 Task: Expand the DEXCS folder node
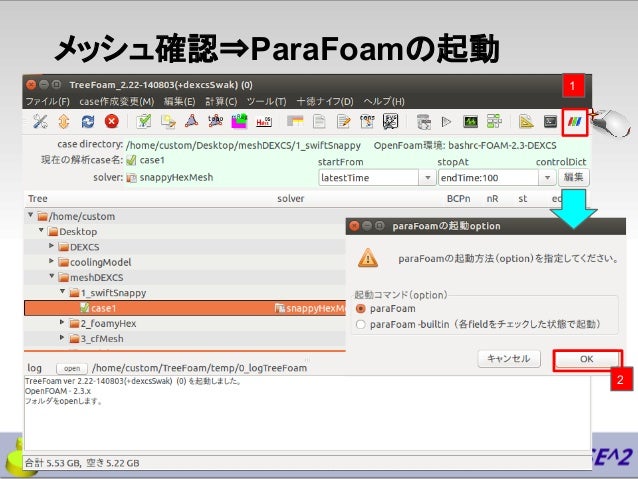51,246
